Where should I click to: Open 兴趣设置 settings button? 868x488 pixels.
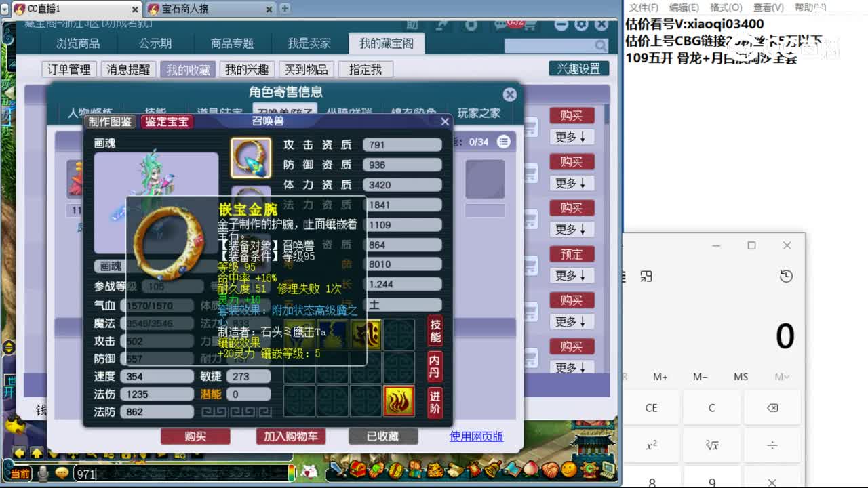(578, 68)
